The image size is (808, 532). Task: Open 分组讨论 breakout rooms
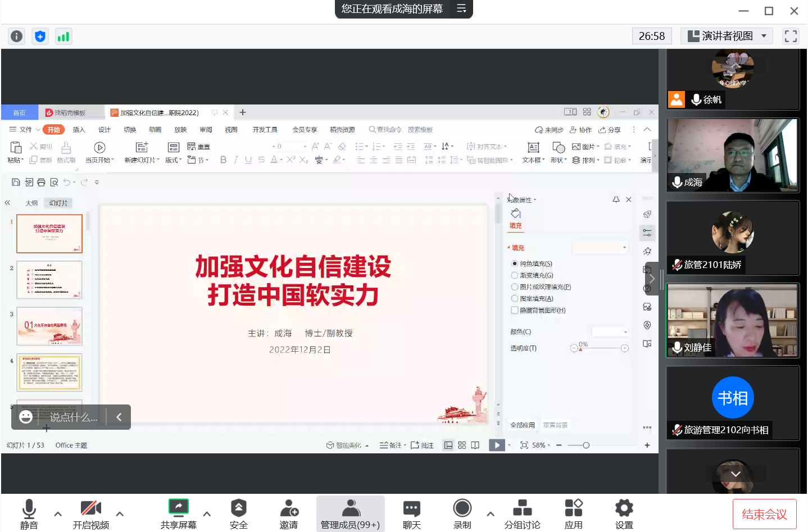point(522,514)
